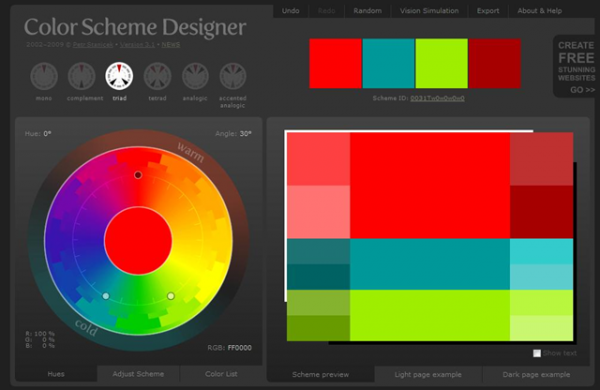Click the RGB value FF0000 field
600x390 pixels.
pyautogui.click(x=240, y=348)
